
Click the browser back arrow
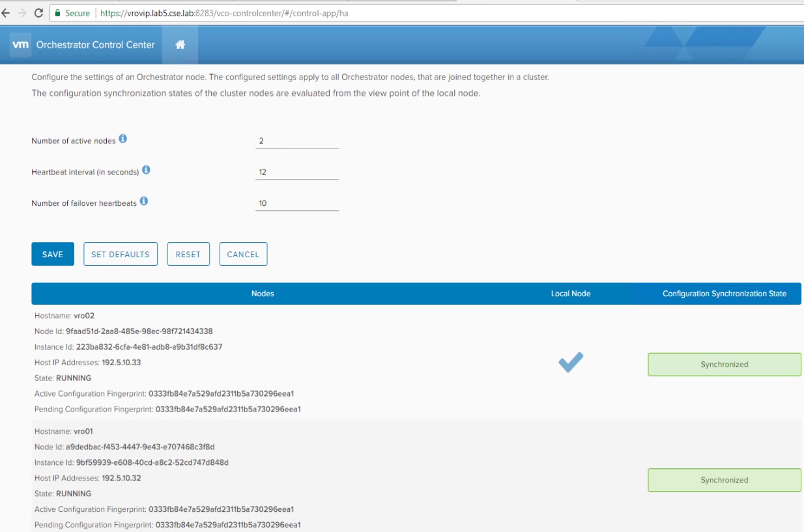(x=7, y=12)
